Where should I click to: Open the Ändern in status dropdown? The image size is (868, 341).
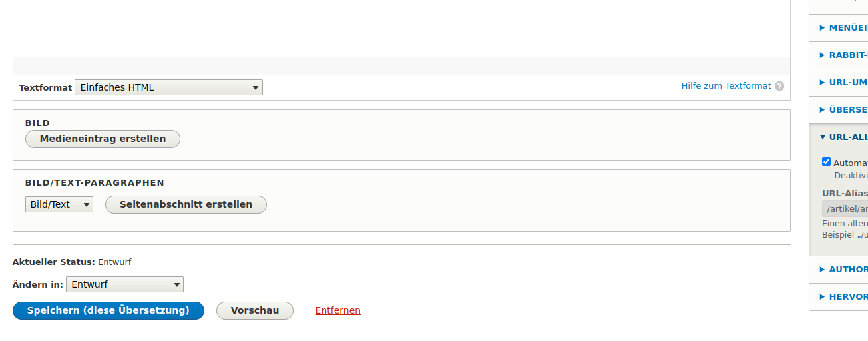124,284
